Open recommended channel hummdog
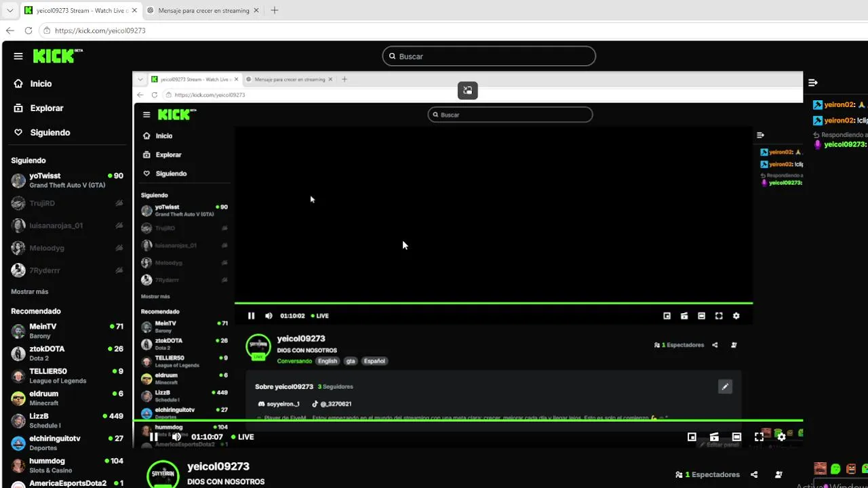Image resolution: width=868 pixels, height=488 pixels. (66, 465)
